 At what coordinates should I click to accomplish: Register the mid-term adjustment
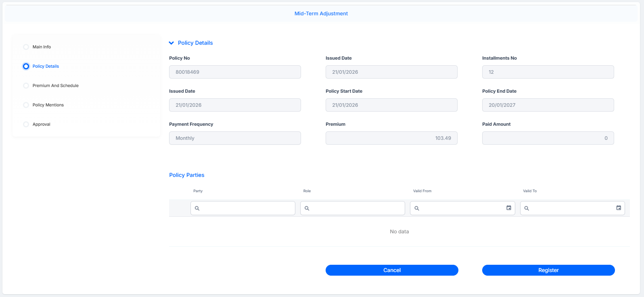pos(548,270)
